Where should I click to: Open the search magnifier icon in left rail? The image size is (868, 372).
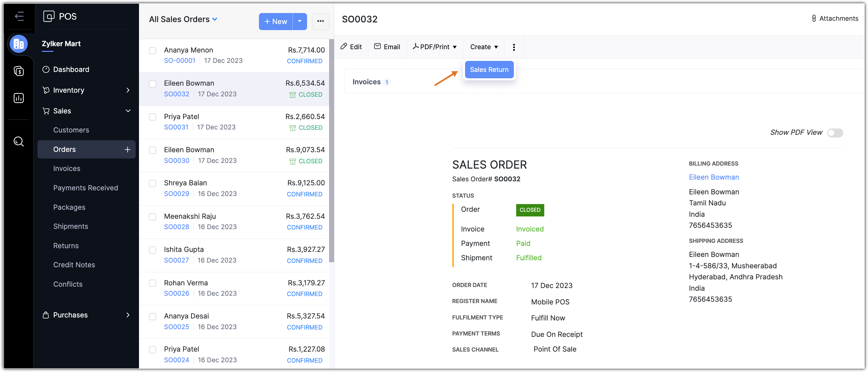[x=18, y=141]
